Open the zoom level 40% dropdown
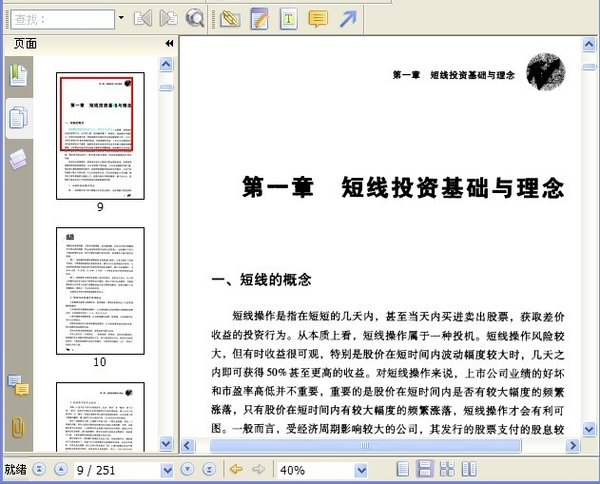This screenshot has width=600, height=484. tap(361, 470)
